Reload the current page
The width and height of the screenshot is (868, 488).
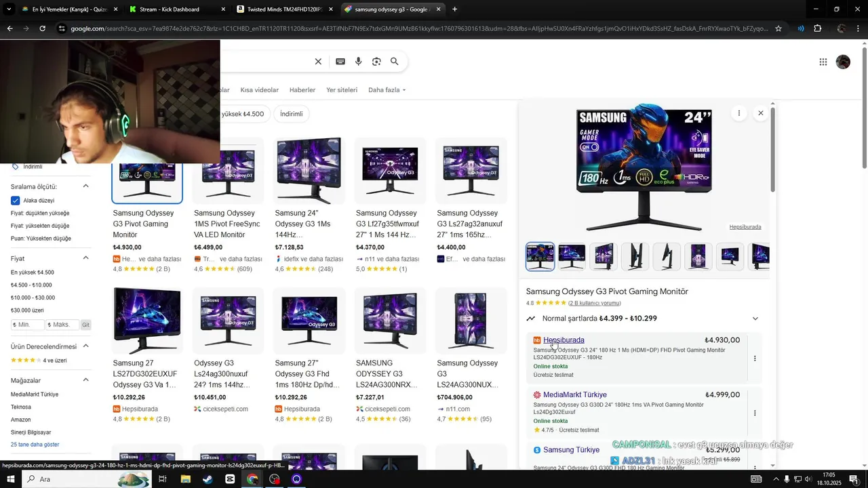coord(42,28)
